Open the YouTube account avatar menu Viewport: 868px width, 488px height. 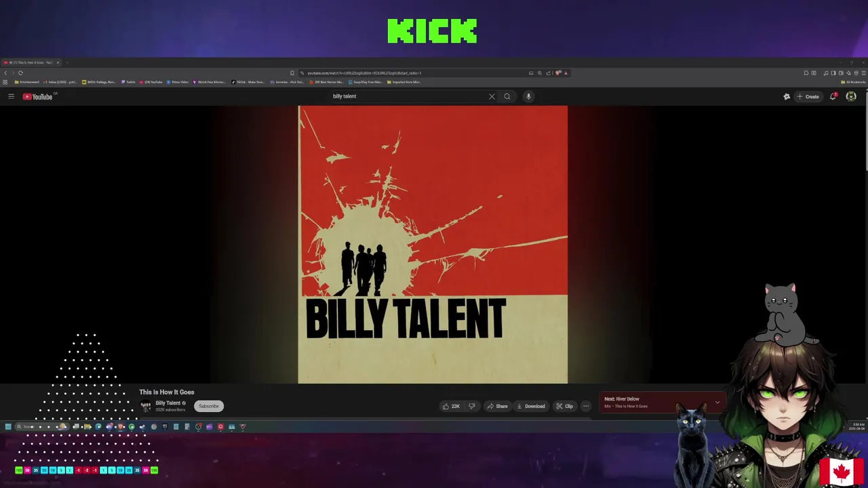(x=851, y=96)
